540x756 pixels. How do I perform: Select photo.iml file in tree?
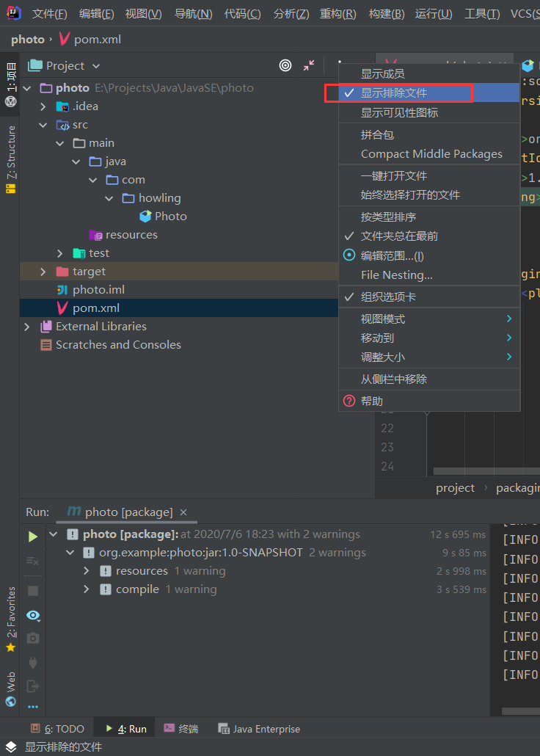(91, 290)
